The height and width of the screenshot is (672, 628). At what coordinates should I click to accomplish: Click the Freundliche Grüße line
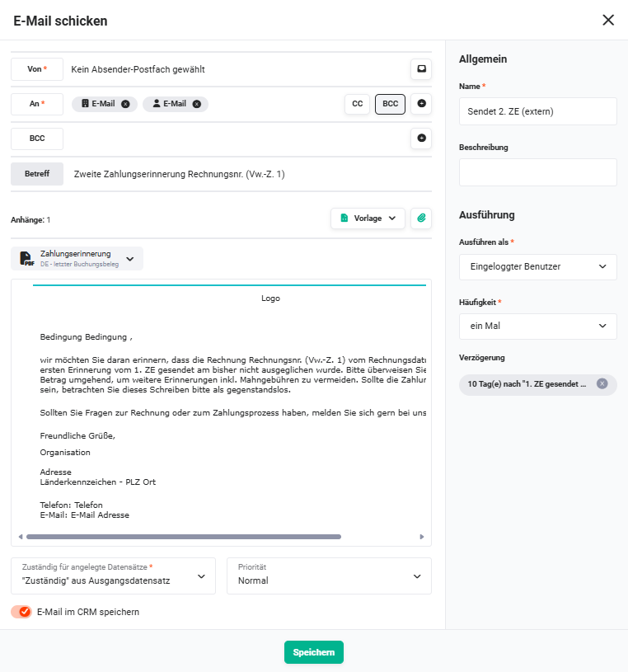tap(77, 436)
